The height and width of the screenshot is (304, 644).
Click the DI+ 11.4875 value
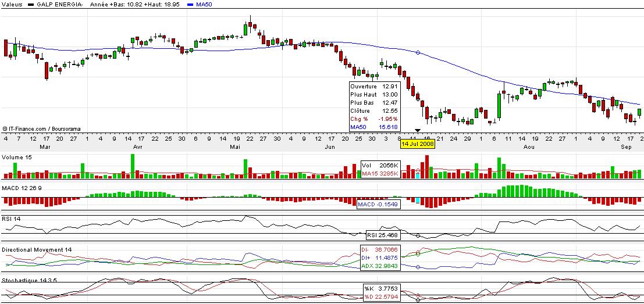tap(380, 257)
